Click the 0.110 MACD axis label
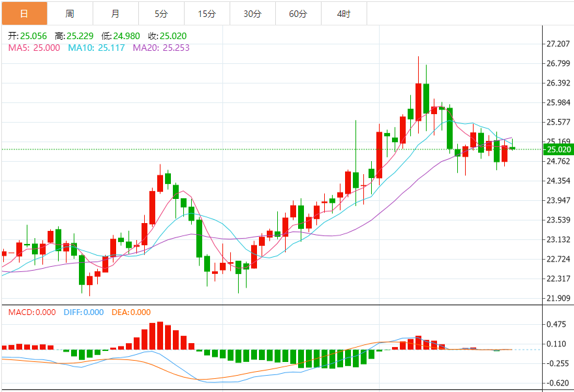The image size is (574, 392). point(556,344)
